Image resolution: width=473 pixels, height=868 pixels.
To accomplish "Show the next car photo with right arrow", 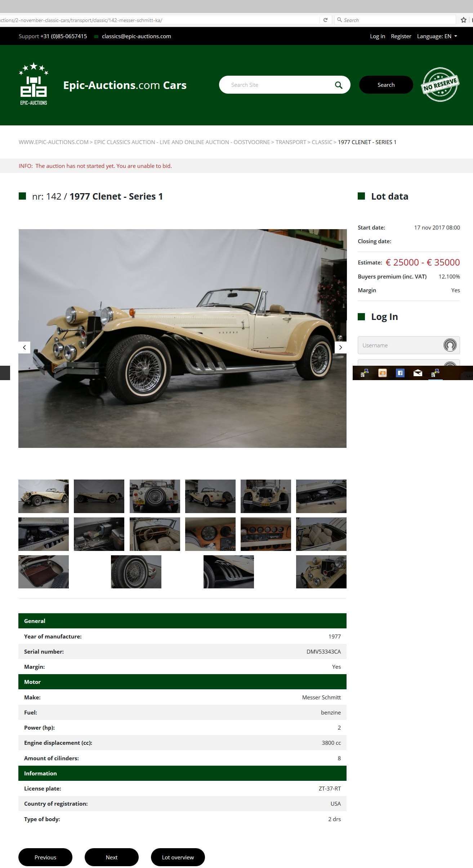I will (x=340, y=347).
